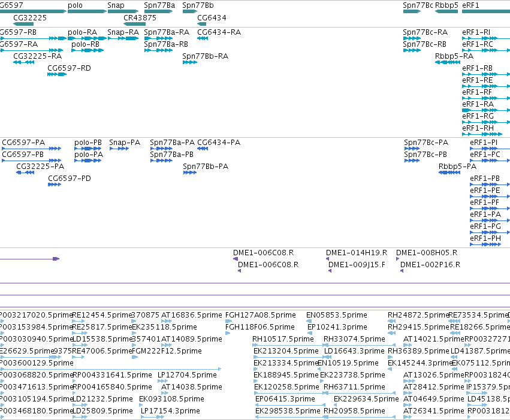Open the EK229634.5prime EST label
Viewport: 510px width, 420px height.
click(x=366, y=399)
